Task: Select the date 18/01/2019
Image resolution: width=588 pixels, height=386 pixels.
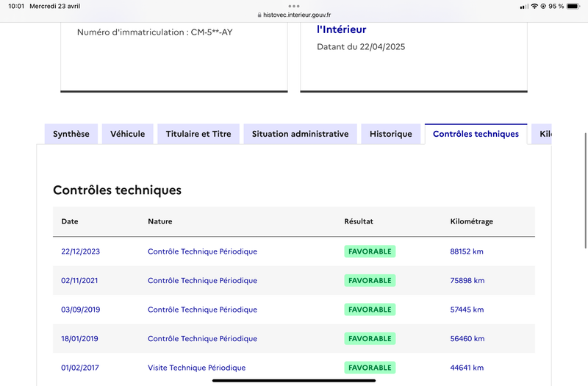Action: [x=79, y=339]
